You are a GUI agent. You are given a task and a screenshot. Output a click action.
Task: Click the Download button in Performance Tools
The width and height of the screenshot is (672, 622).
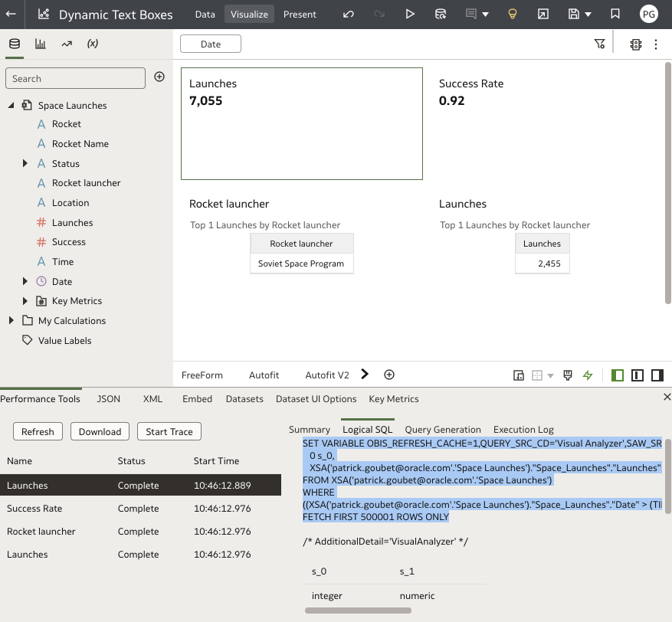tap(100, 431)
